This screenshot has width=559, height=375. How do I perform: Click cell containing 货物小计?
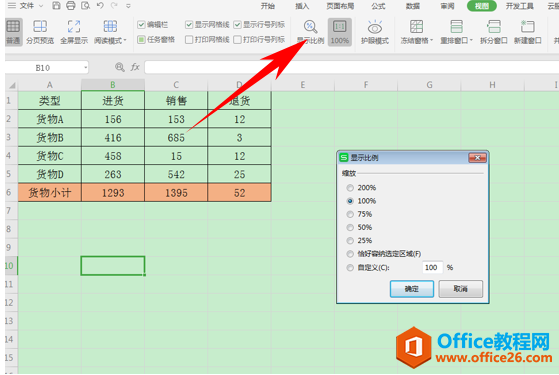50,193
